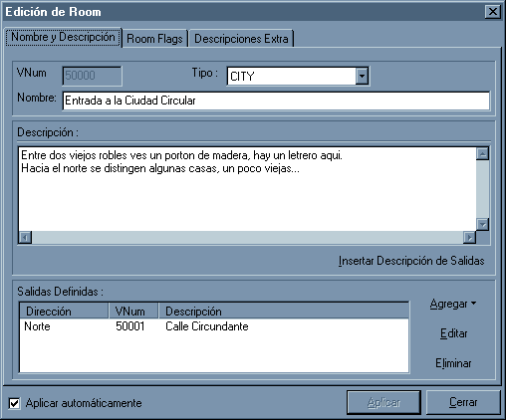Click the Aplicar button
Viewport: 506px width, 420px height.
[x=383, y=402]
